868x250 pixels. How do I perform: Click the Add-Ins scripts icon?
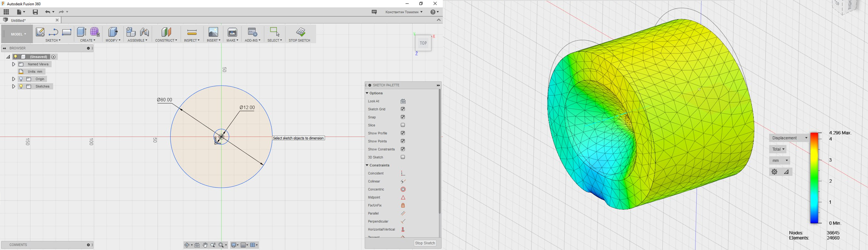(x=252, y=32)
